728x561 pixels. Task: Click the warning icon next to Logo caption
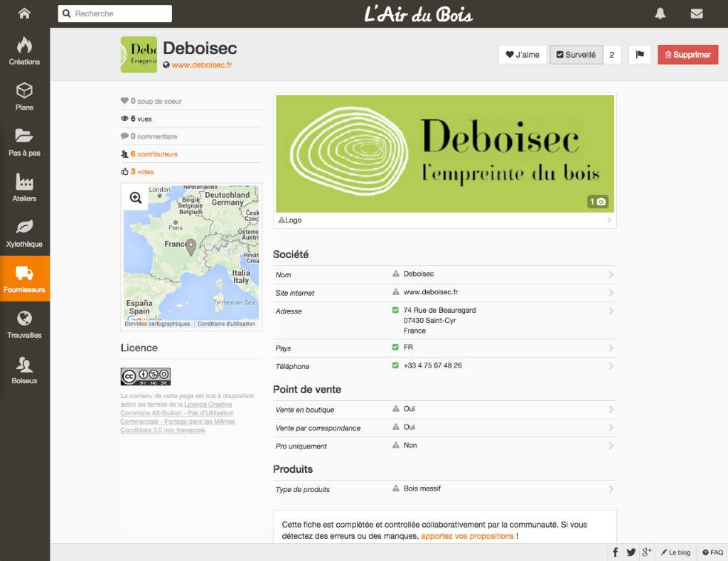282,220
